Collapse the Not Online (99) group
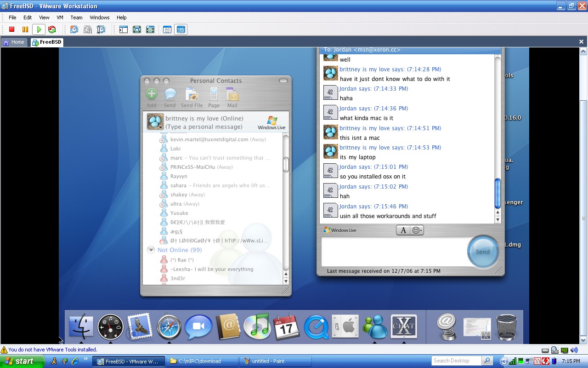 coord(151,250)
